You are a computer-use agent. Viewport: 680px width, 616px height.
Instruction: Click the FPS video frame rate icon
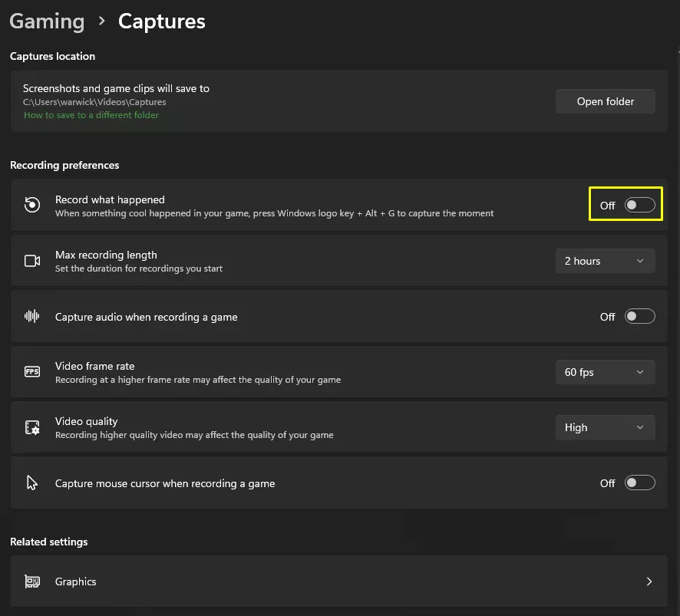(32, 372)
